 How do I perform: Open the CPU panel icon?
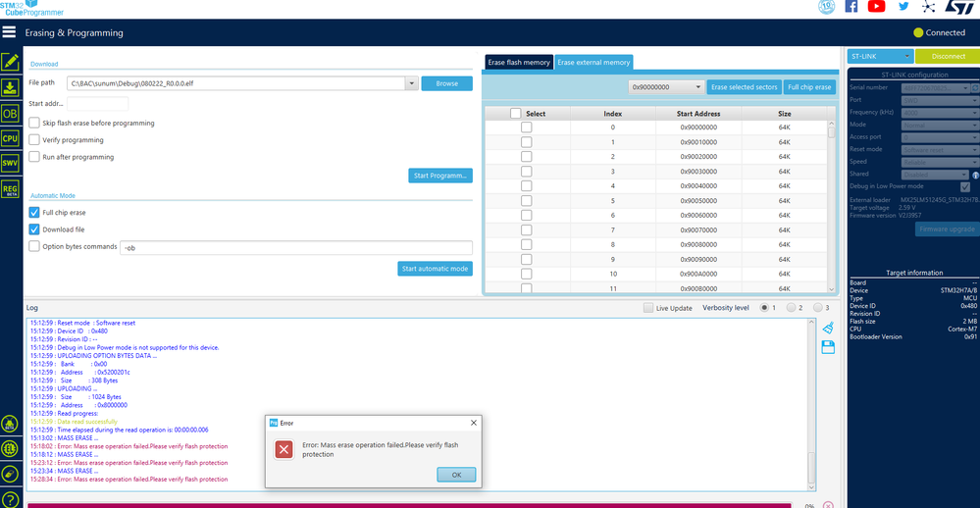[x=10, y=138]
